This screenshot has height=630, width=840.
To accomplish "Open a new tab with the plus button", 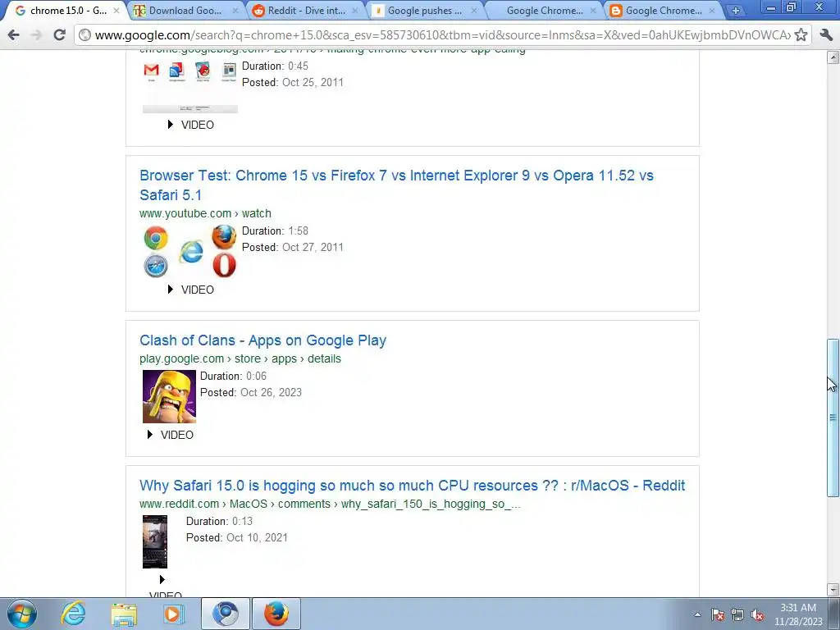I will (736, 10).
